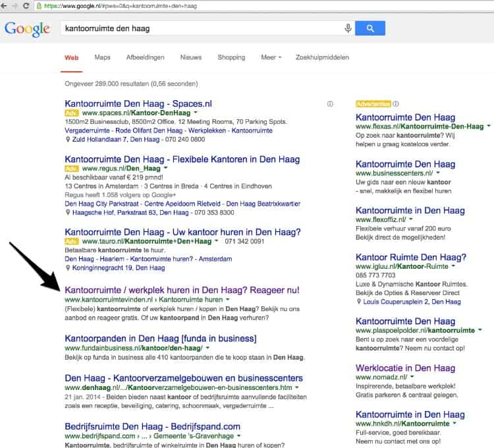Open dropdown arrow next to www.spaces.nl URL
The image size is (494, 448).
[196, 113]
